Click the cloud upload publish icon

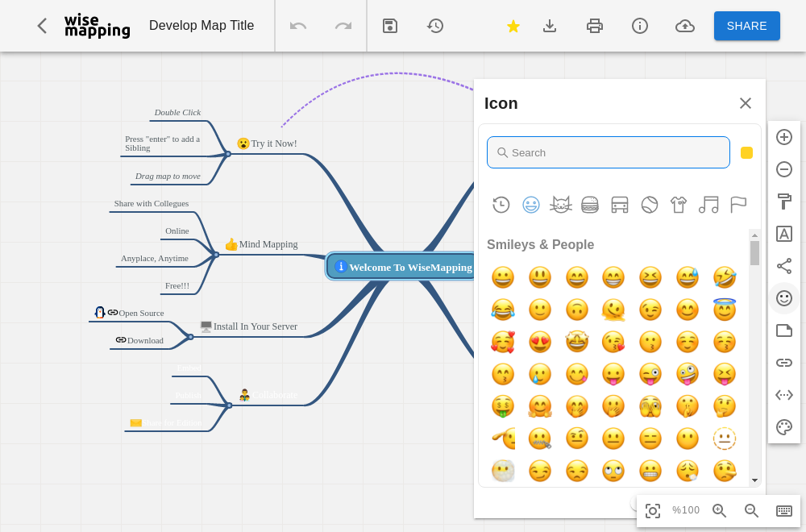click(x=684, y=26)
